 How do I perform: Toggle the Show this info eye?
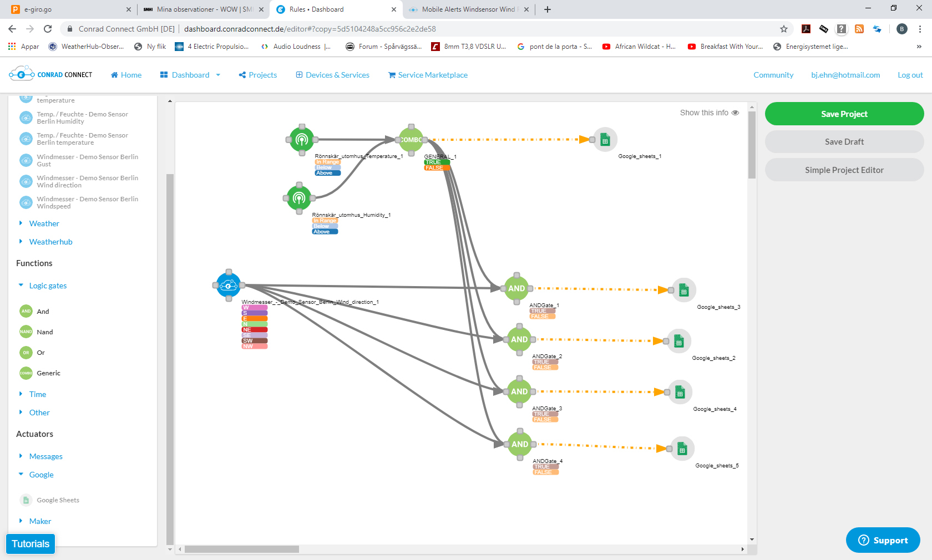click(735, 113)
